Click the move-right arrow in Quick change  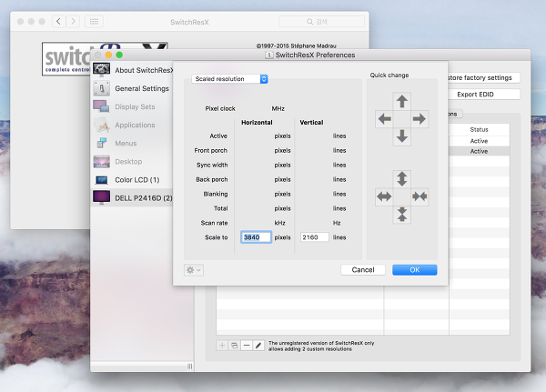420,119
